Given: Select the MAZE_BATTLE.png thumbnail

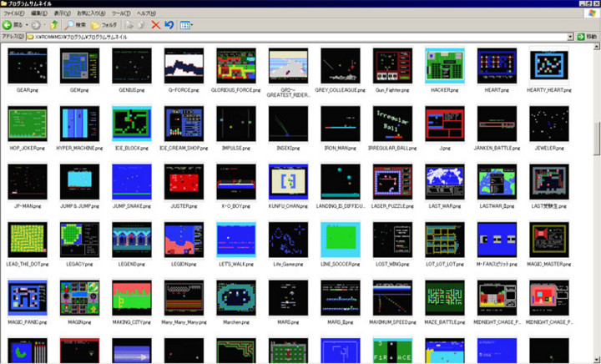Looking at the screenshot, I should 445,298.
